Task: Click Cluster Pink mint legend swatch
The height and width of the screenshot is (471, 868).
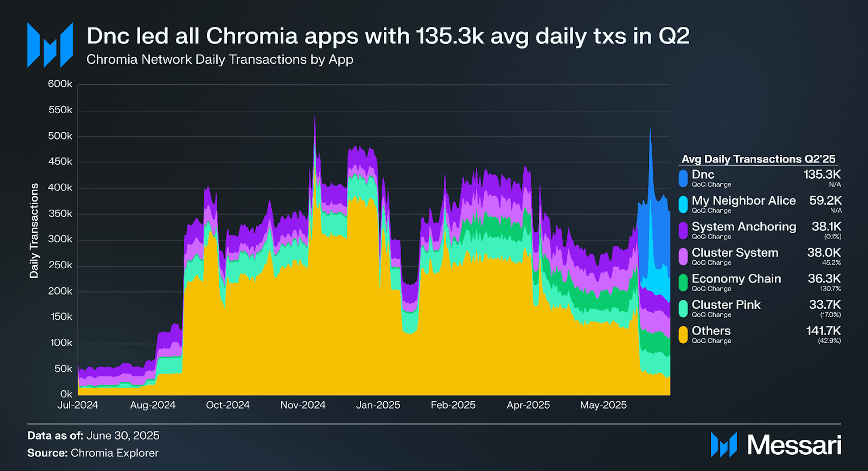Action: 683,308
